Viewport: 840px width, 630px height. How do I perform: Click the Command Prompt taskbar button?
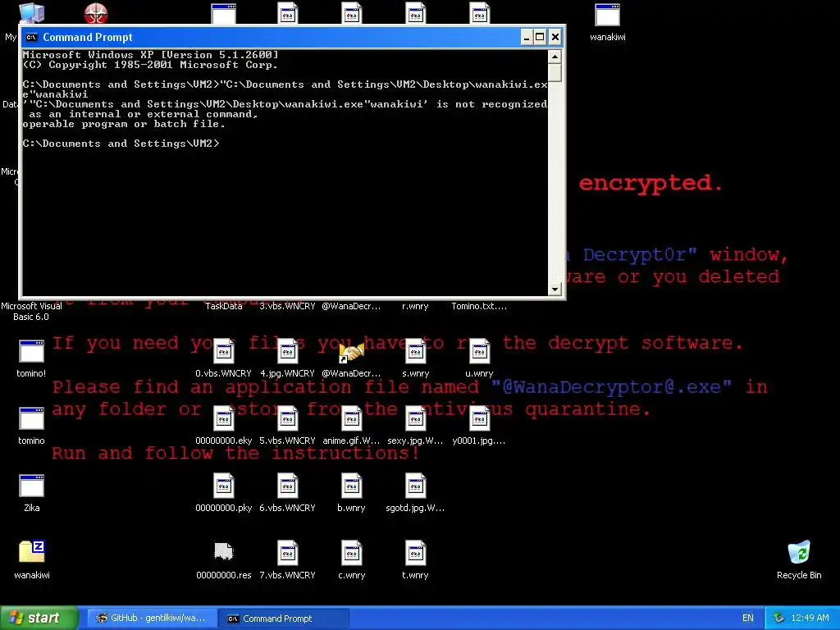[283, 619]
